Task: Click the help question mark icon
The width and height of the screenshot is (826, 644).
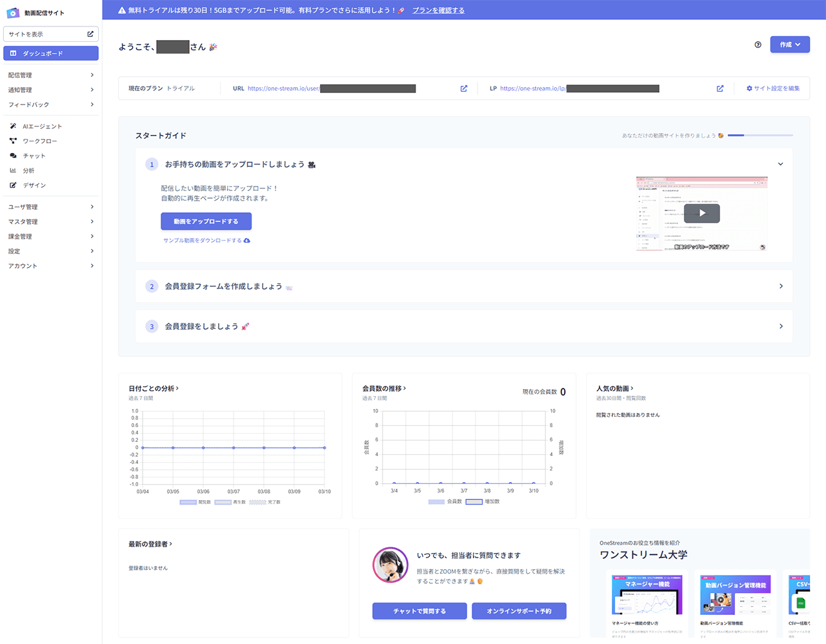Action: tap(758, 45)
